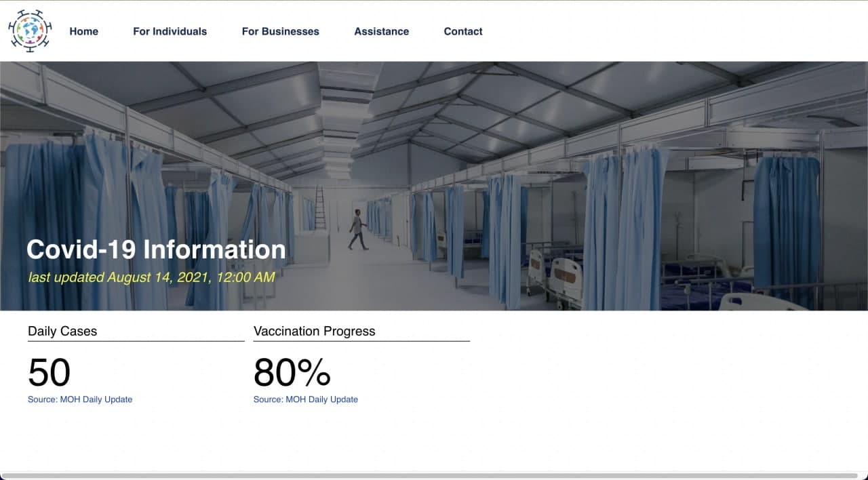Open the For Individuals menu item

[170, 31]
